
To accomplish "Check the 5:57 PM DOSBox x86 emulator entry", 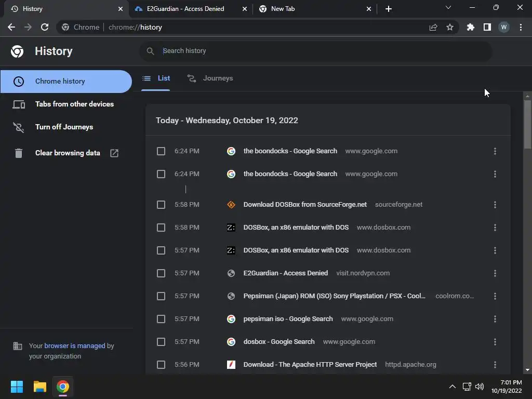I will point(161,250).
